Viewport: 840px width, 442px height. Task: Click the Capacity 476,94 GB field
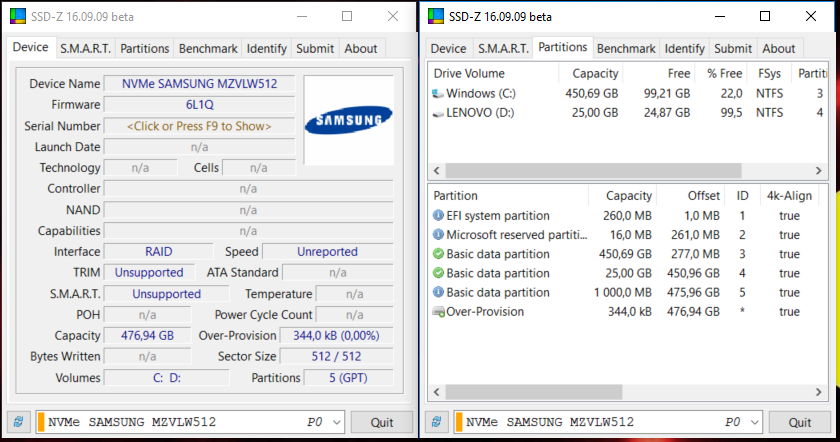coord(147,336)
